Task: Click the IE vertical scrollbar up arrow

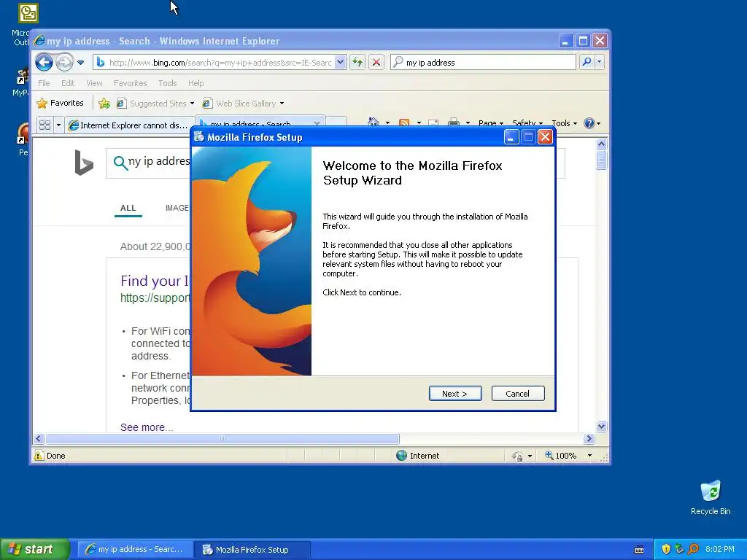Action: click(x=601, y=144)
